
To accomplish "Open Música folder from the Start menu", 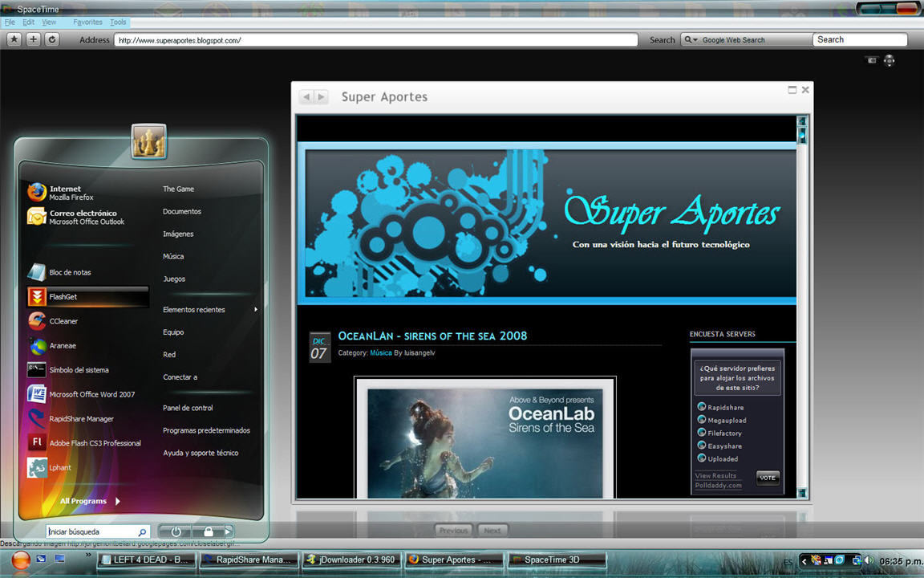I will click(173, 256).
